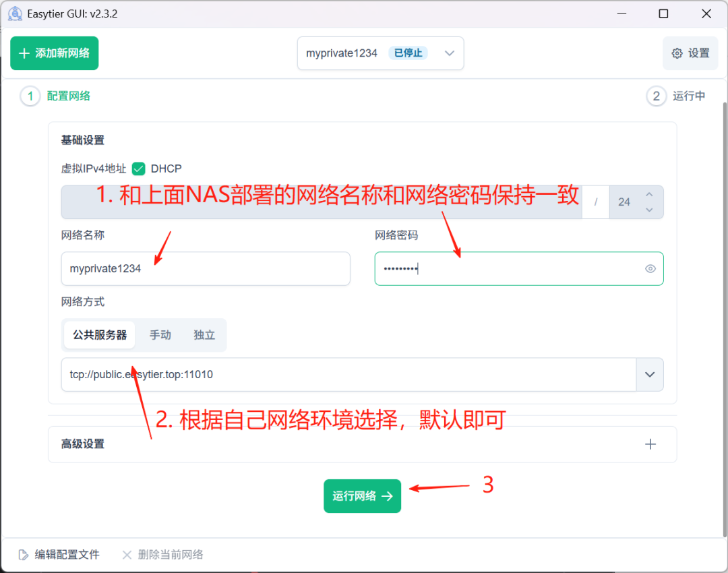Go to step 2 运行中
The image size is (728, 573).
coord(676,96)
